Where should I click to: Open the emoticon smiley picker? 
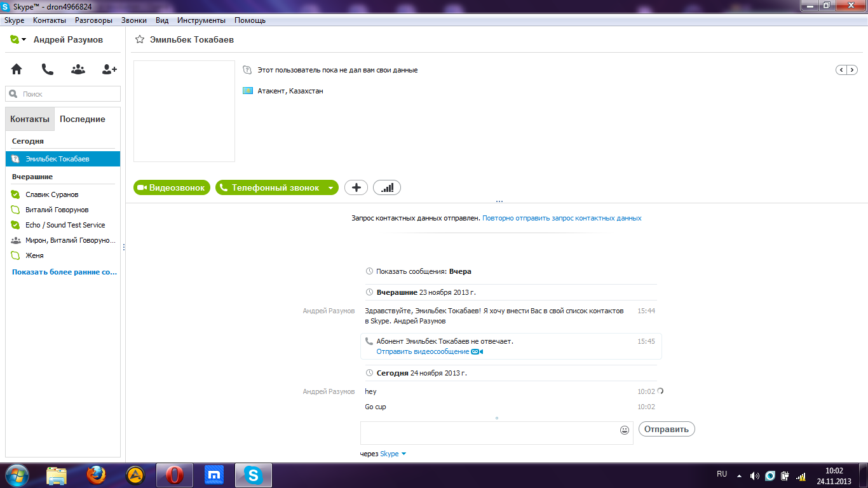(x=625, y=430)
